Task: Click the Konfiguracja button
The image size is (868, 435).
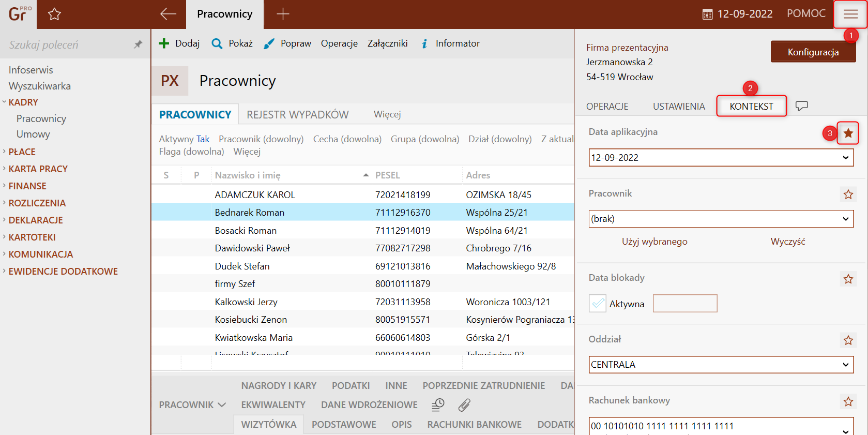Action: [813, 52]
